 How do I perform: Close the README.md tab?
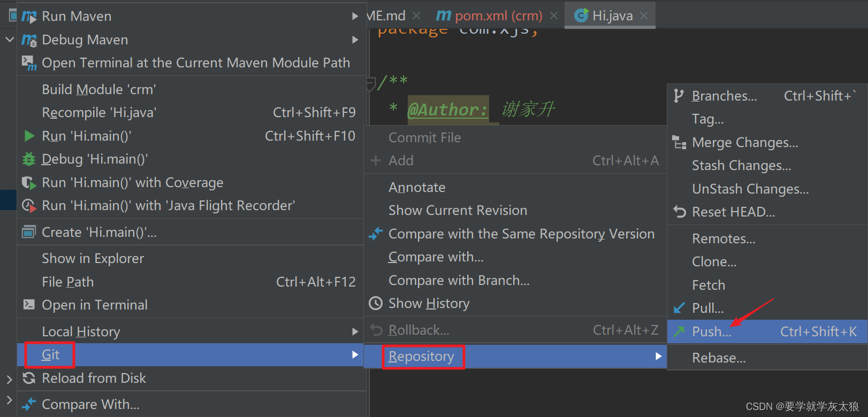(x=416, y=16)
